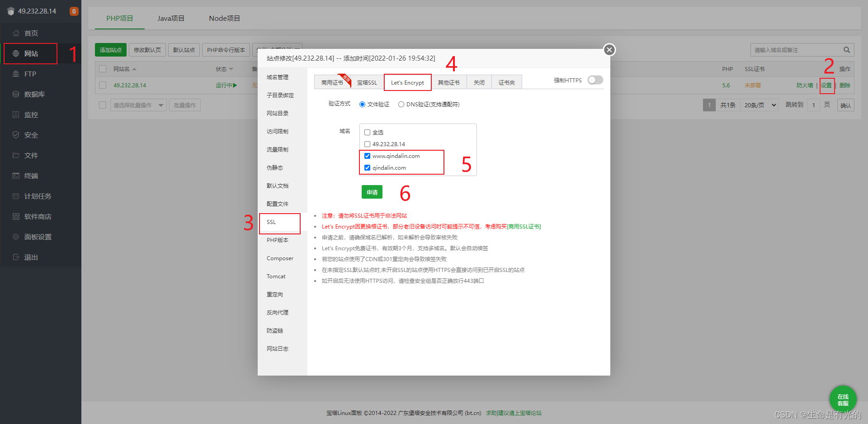The width and height of the screenshot is (868, 424).
Task: Click the 退出 logout icon
Action: [16, 257]
